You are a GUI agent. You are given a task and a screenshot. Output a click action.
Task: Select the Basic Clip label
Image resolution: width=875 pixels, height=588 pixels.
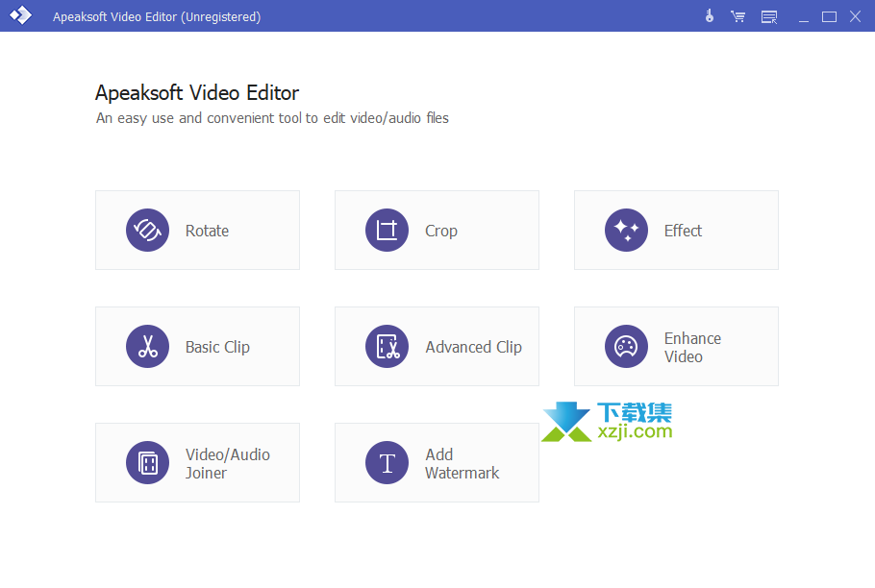[217, 347]
